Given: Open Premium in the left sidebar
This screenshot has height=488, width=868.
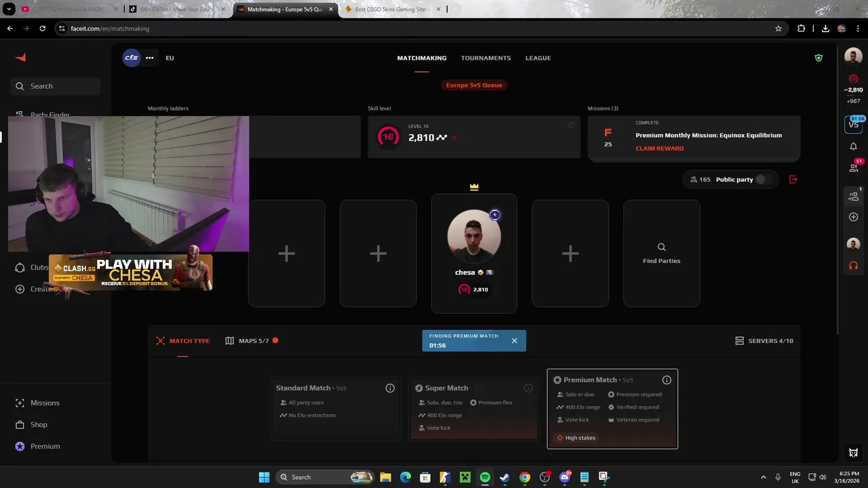Looking at the screenshot, I should click(x=37, y=446).
